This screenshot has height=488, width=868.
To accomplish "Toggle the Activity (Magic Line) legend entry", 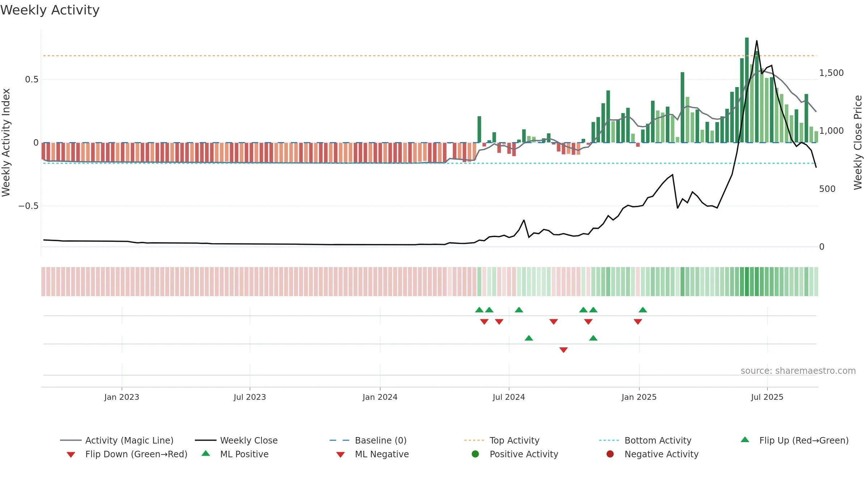I will [x=117, y=440].
